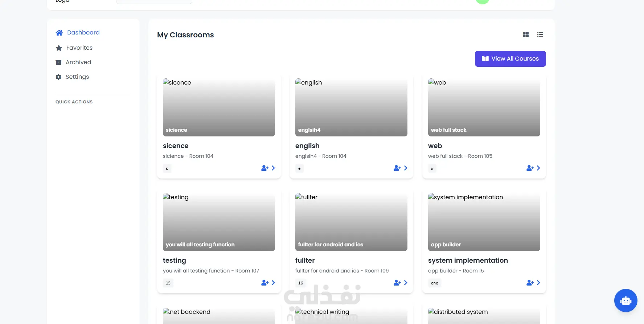
Task: Click the '15' tag on testing card
Action: point(168,283)
